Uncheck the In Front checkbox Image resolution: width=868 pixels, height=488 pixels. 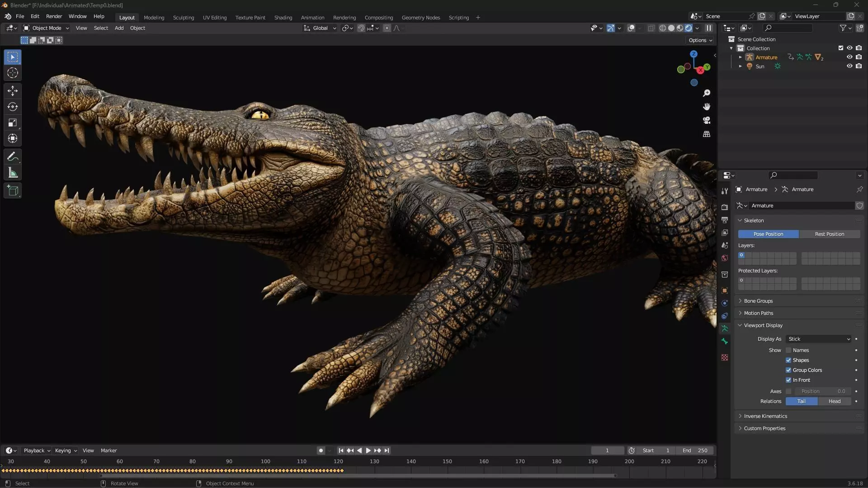pos(788,380)
